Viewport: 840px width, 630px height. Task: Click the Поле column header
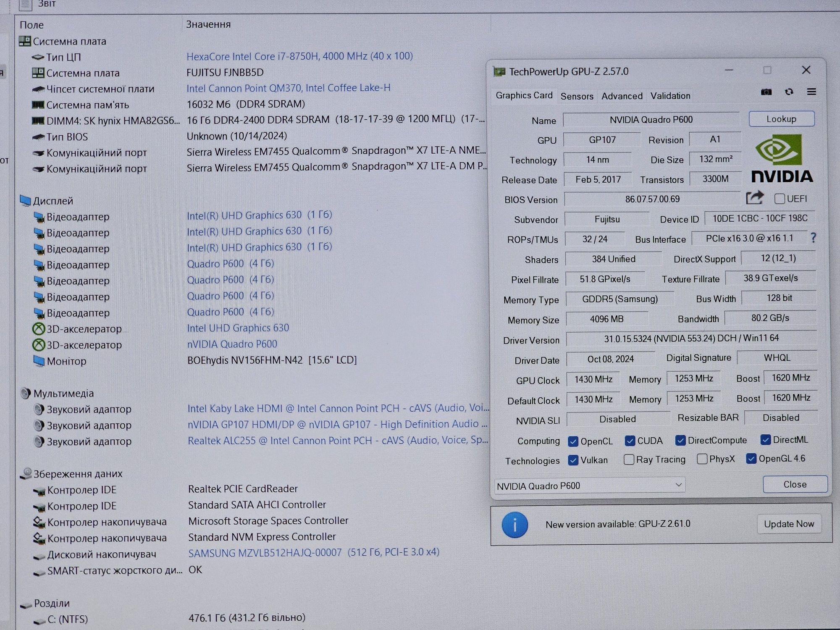point(31,25)
